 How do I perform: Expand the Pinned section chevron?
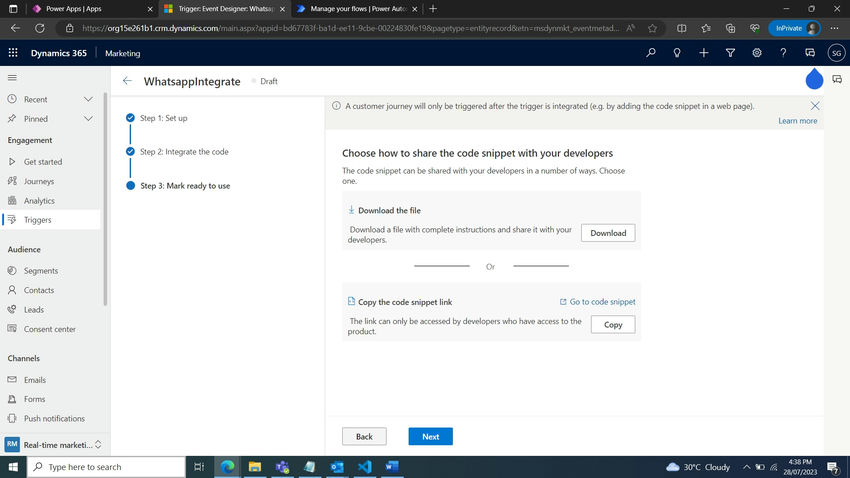pyautogui.click(x=88, y=119)
